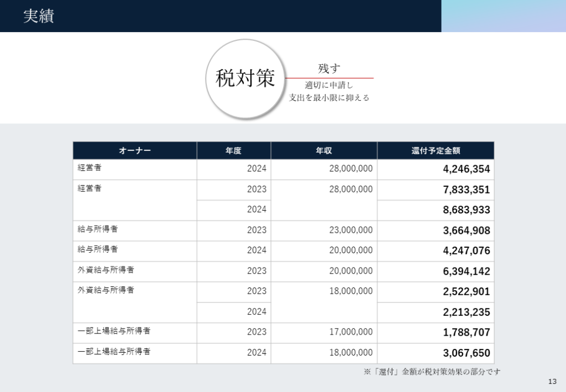Select refund amount 6,394,142
The image size is (566, 392).
pyautogui.click(x=467, y=271)
